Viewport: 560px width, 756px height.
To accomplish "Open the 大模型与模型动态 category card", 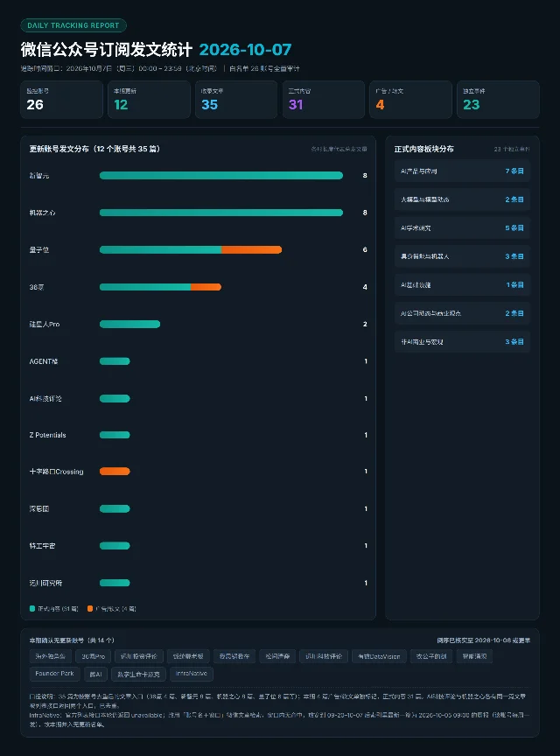I will click(462, 199).
